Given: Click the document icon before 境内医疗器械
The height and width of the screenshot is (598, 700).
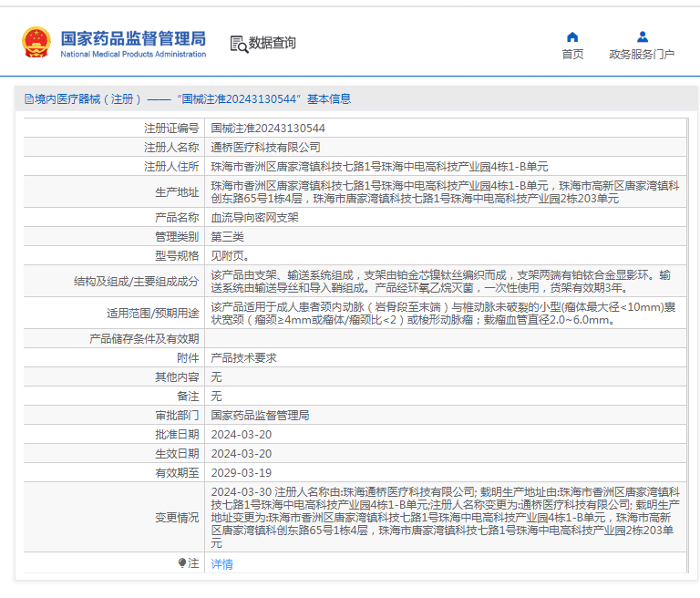Looking at the screenshot, I should [x=29, y=99].
